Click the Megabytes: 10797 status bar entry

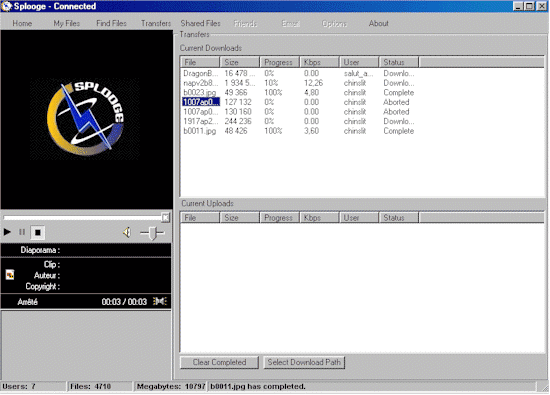170,387
